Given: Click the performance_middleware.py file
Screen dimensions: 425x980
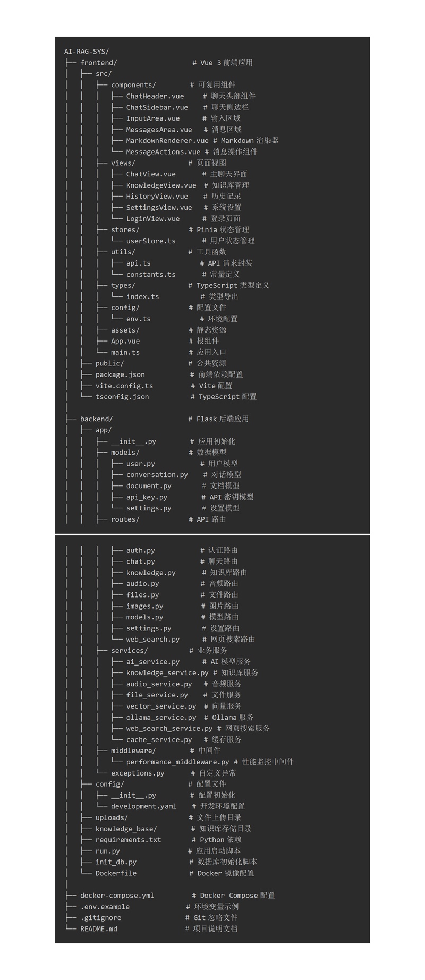Looking at the screenshot, I should (x=177, y=762).
